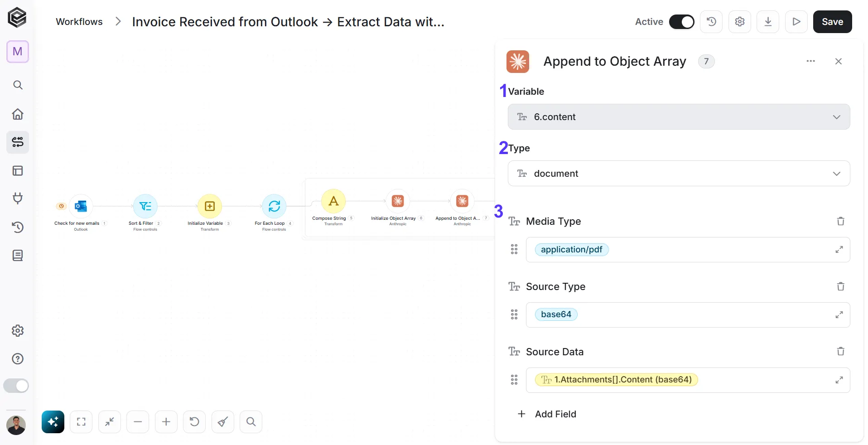Viewport: 868px width, 445px height.
Task: Click the undo canvas button
Action: coord(194,422)
